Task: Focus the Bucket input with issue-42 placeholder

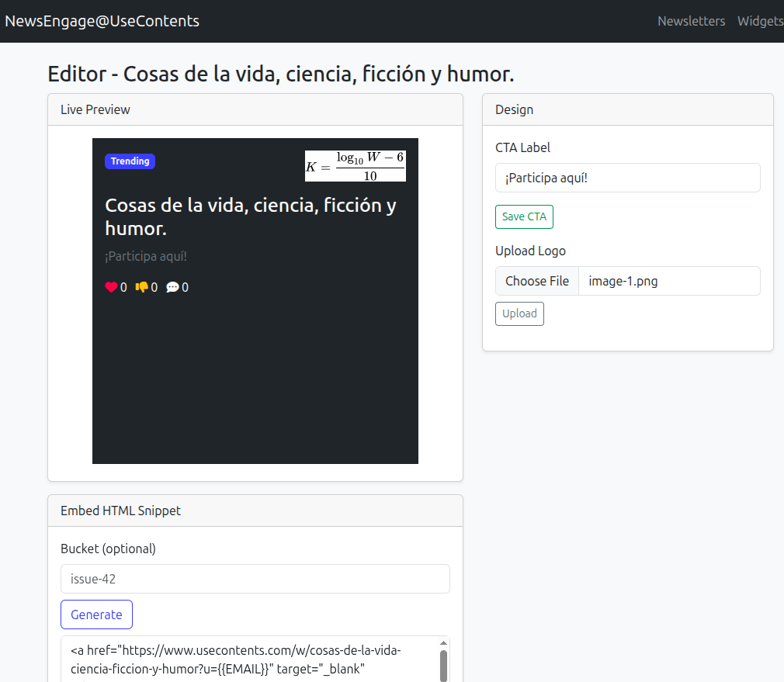Action: pyautogui.click(x=255, y=579)
